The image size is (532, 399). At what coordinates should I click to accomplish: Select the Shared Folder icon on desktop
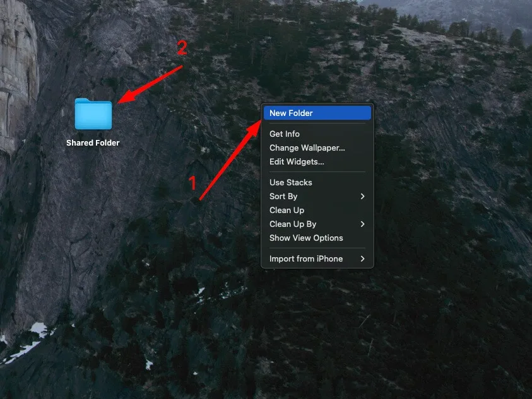pyautogui.click(x=93, y=114)
